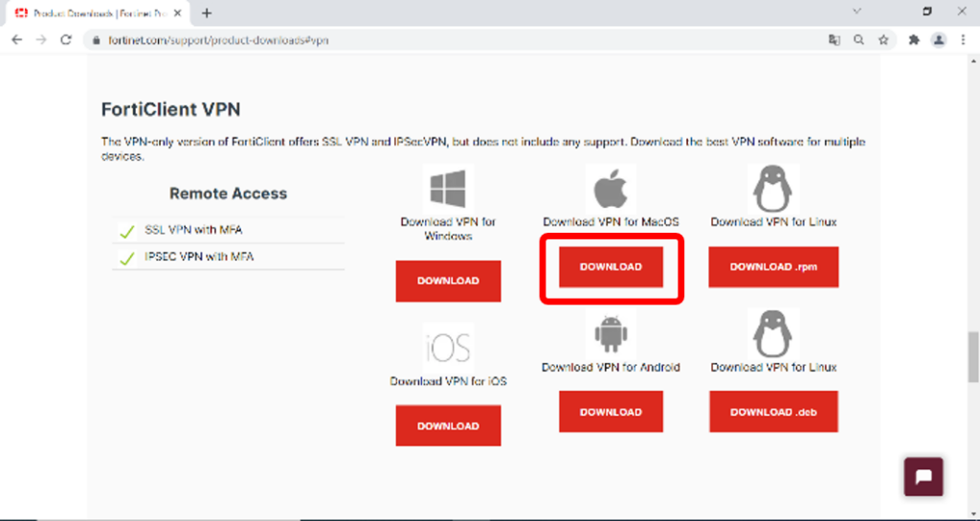Open a new browser tab
This screenshot has width=980, height=521.
(207, 13)
